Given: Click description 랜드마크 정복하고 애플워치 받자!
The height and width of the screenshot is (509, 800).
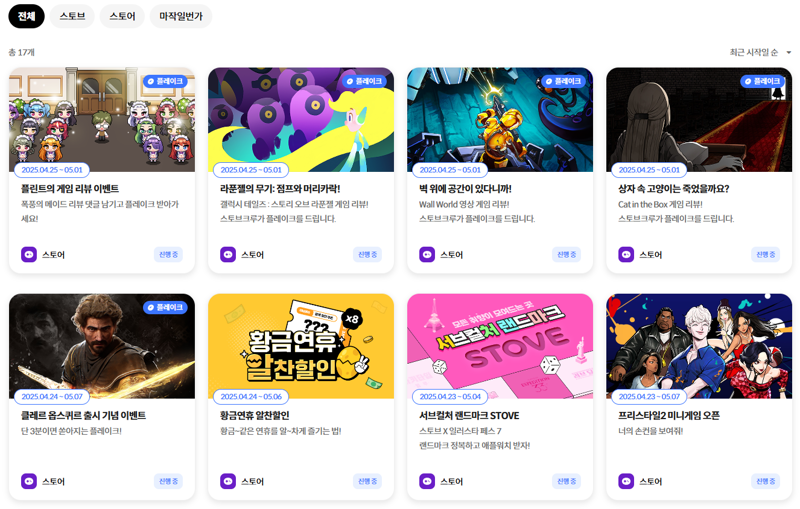Looking at the screenshot, I should (x=474, y=446).
